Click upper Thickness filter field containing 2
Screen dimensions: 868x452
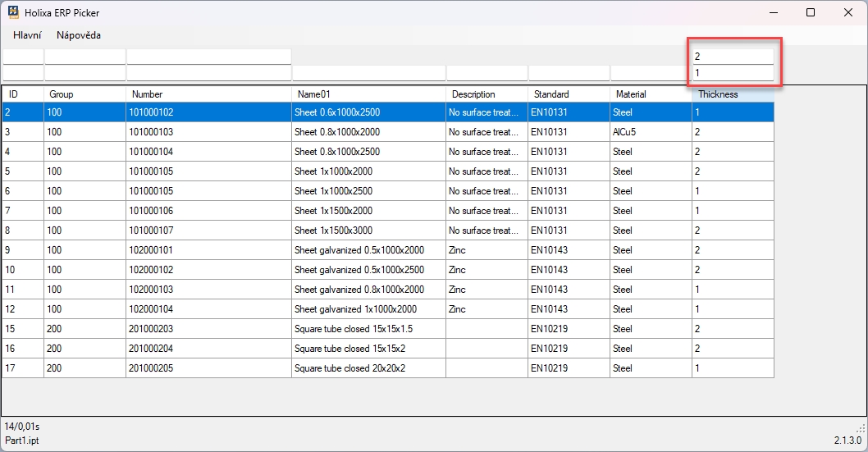(x=733, y=57)
